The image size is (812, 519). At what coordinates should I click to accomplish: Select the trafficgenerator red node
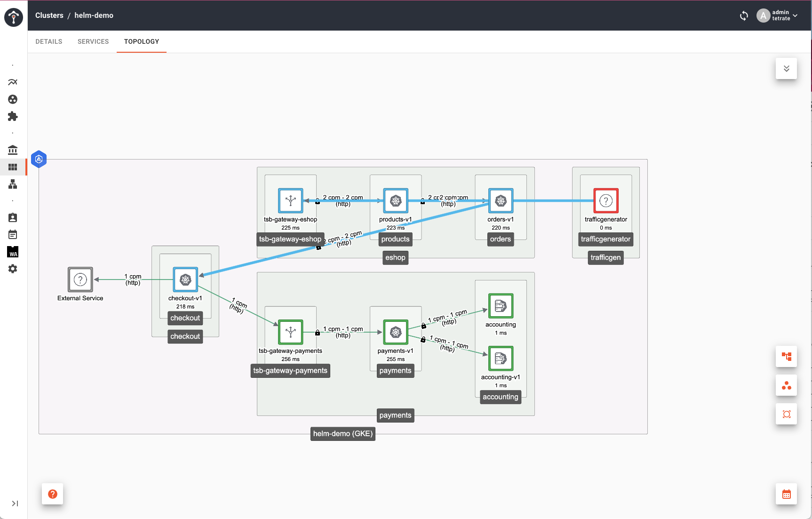(x=605, y=201)
